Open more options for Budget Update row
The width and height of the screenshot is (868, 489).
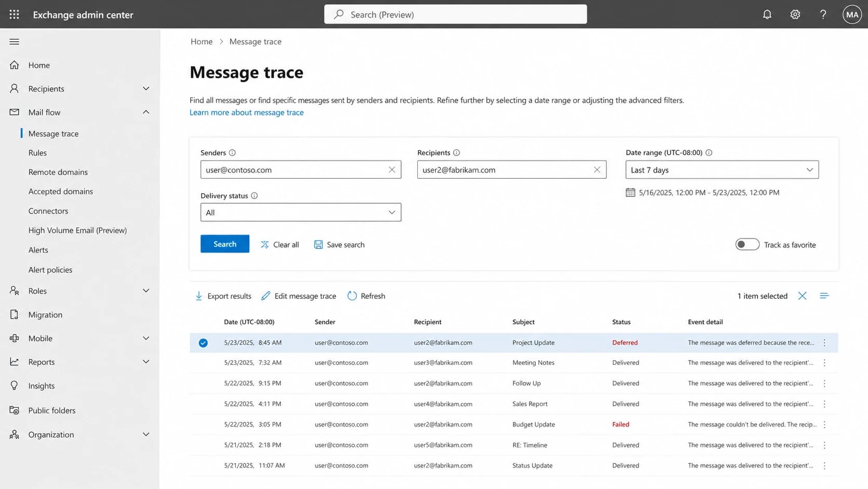[824, 425]
